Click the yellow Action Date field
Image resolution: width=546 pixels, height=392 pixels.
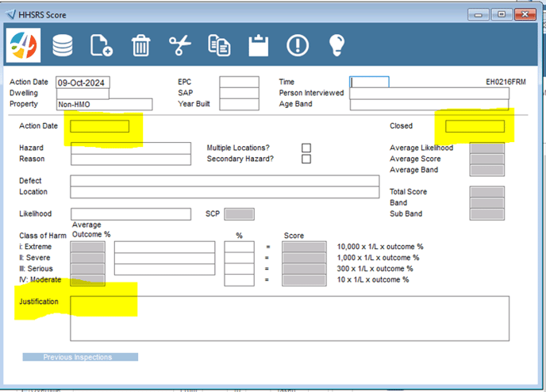click(x=99, y=126)
